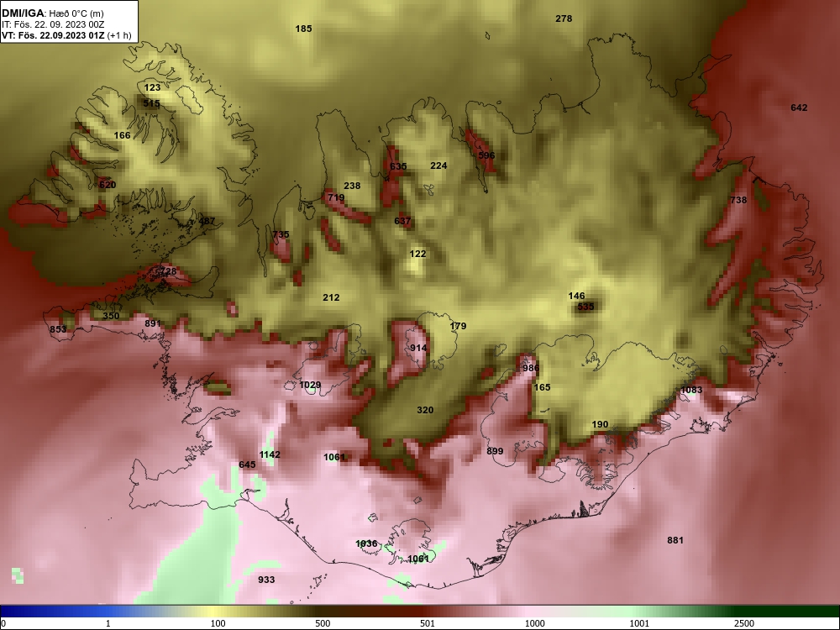Click the 596 map label
This screenshot has width=840, height=630.
point(486,156)
